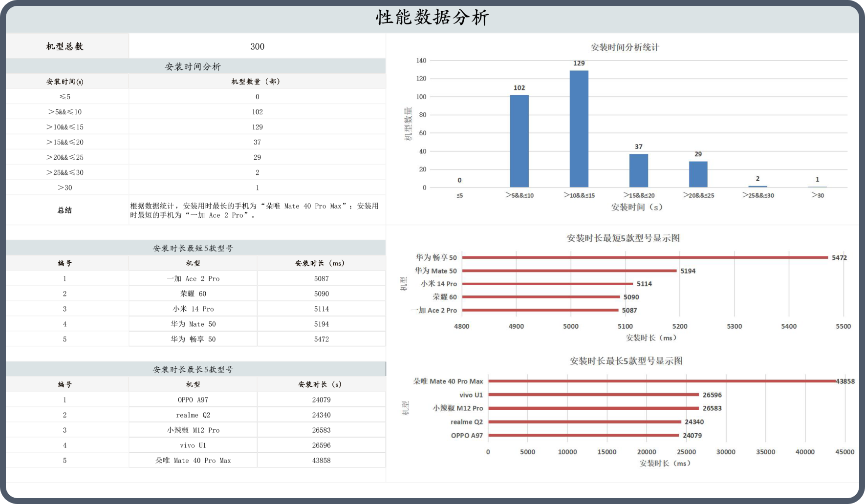The height and width of the screenshot is (504, 865).
Task: Click the 102 bar in install time chart
Action: (x=519, y=141)
